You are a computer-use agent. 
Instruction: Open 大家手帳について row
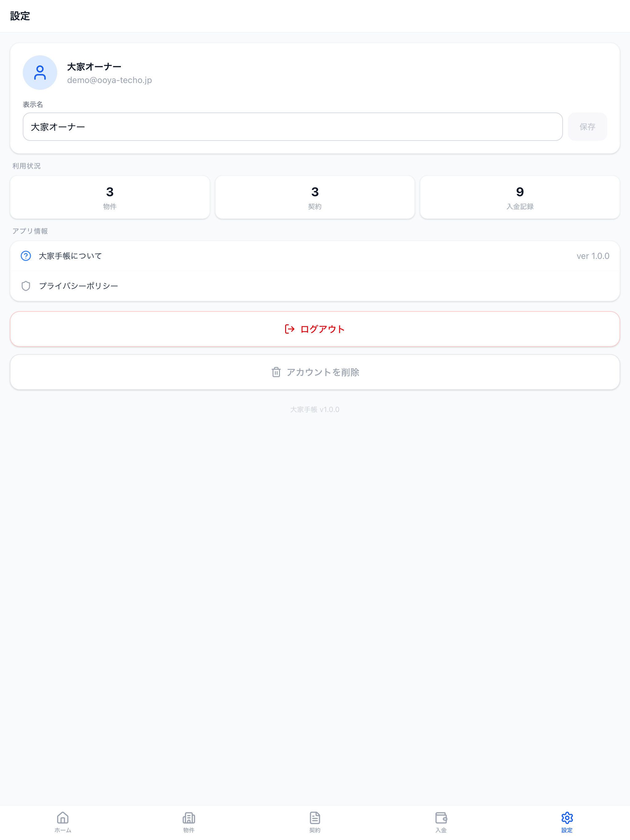tap(315, 256)
